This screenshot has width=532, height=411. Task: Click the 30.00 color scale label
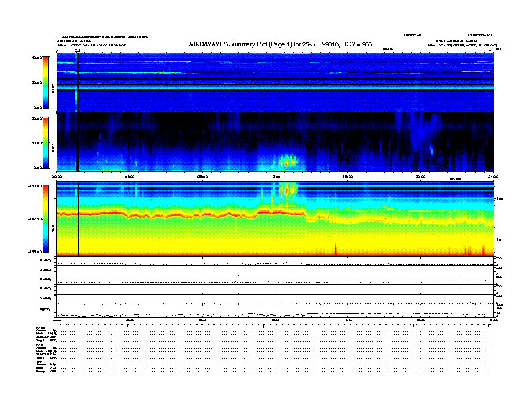[x=37, y=143]
